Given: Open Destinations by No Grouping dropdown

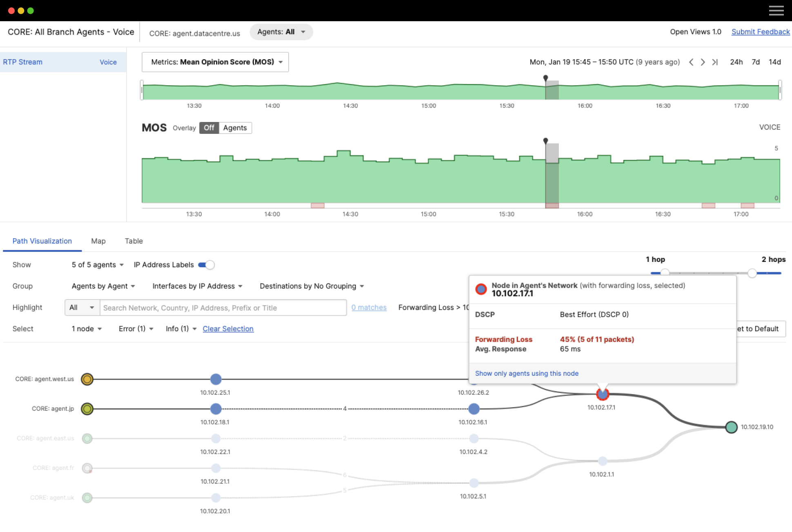Looking at the screenshot, I should 311,286.
